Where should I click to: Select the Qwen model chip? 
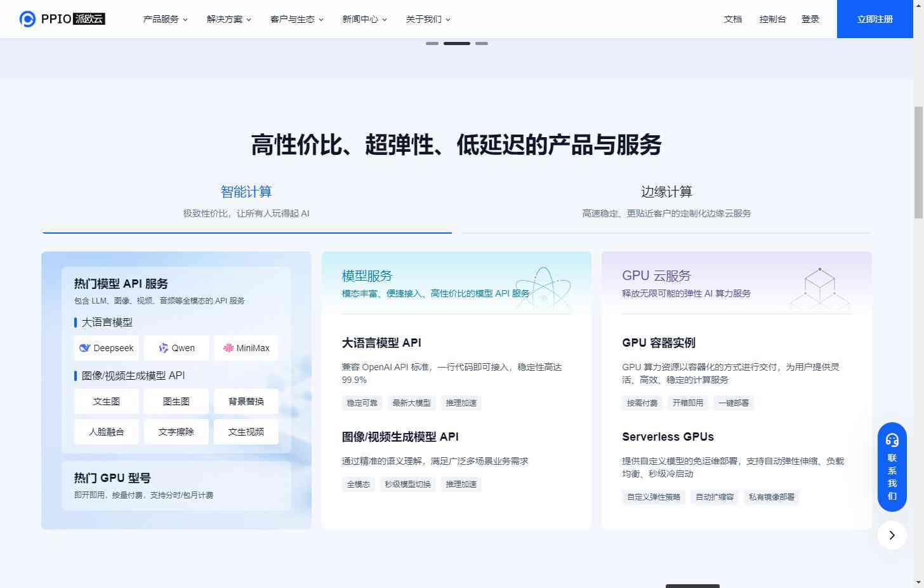pyautogui.click(x=176, y=348)
